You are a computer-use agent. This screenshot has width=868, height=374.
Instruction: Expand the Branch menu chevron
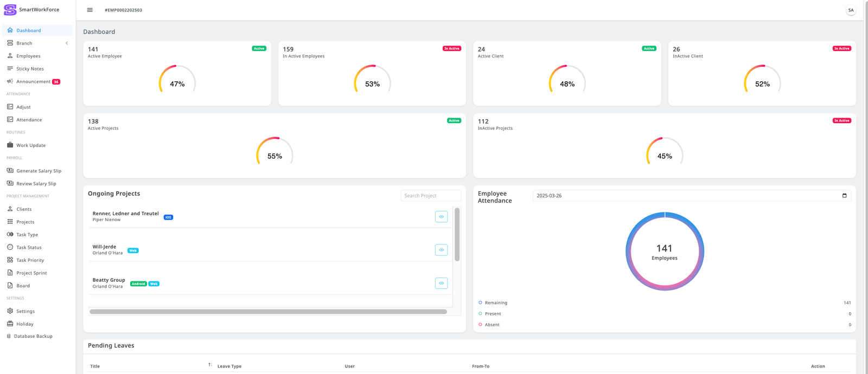click(67, 43)
